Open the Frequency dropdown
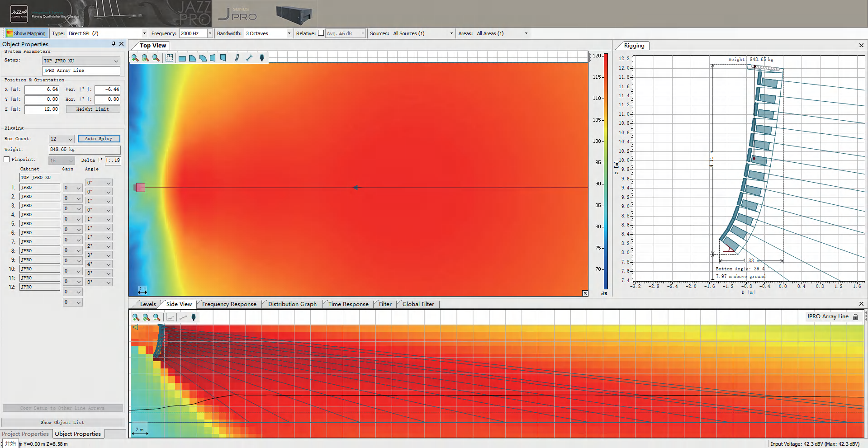The image size is (868, 448). pyautogui.click(x=210, y=33)
